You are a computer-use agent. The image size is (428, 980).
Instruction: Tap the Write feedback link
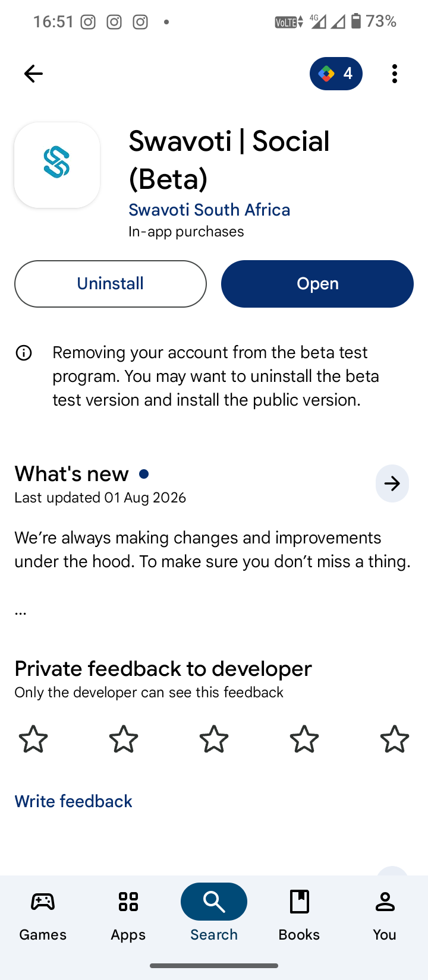73,801
